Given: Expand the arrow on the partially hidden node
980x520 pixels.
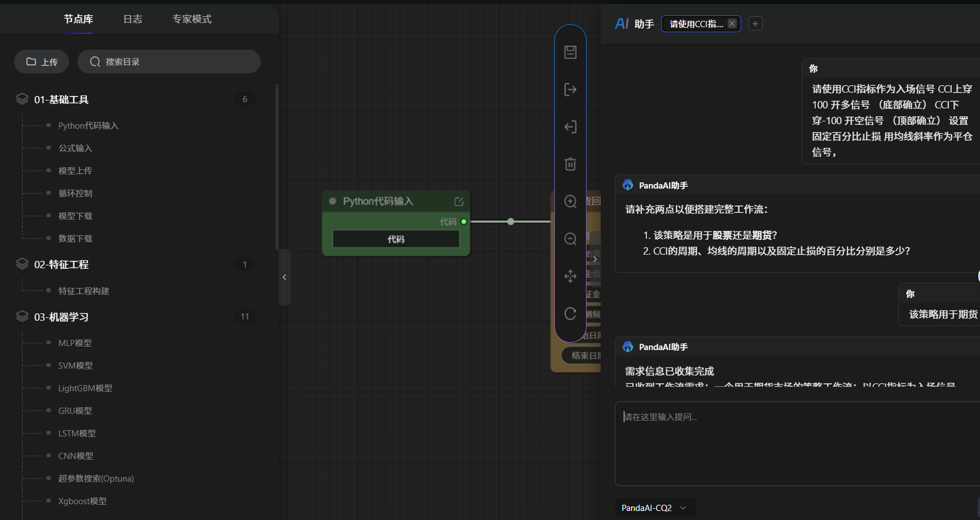Looking at the screenshot, I should (x=595, y=259).
